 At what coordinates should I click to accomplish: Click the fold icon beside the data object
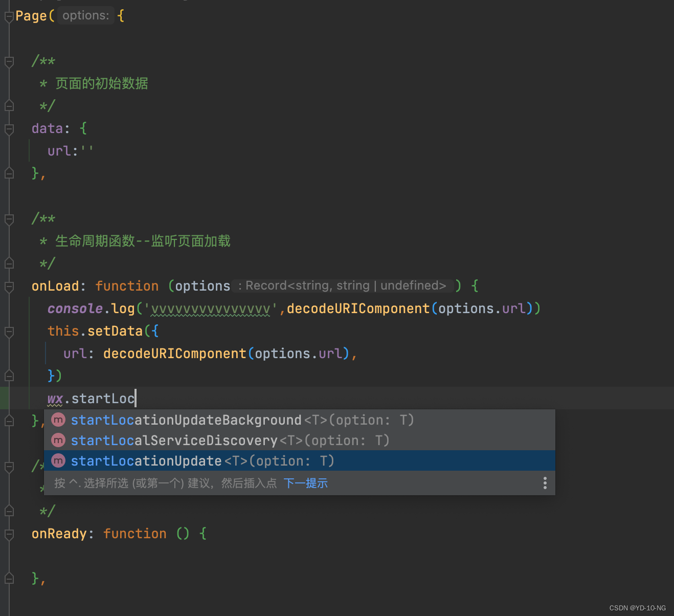click(x=9, y=129)
